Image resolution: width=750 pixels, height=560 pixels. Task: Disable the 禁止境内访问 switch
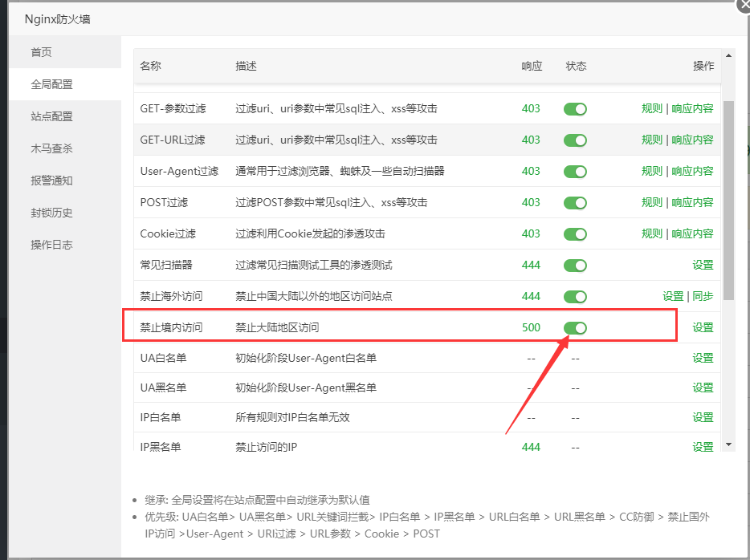[575, 328]
